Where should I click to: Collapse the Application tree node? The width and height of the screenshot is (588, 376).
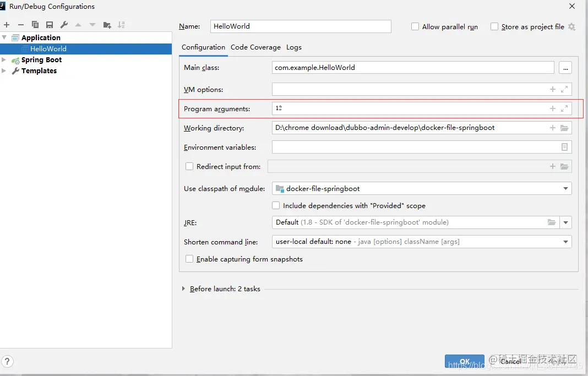click(x=4, y=37)
